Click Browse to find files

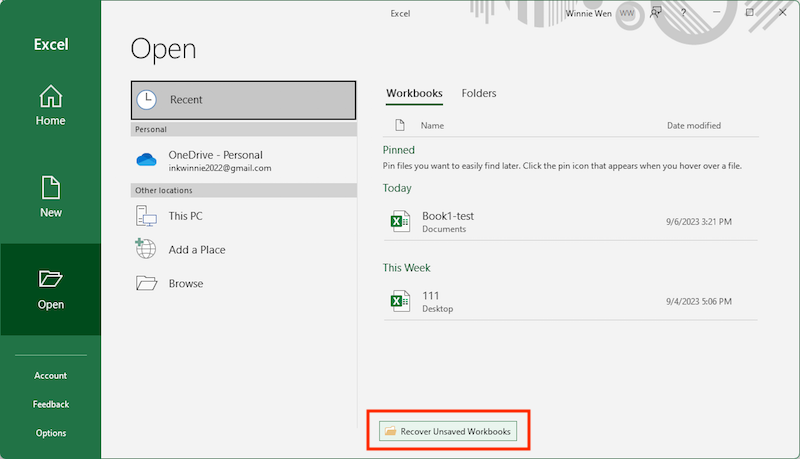tap(243, 283)
